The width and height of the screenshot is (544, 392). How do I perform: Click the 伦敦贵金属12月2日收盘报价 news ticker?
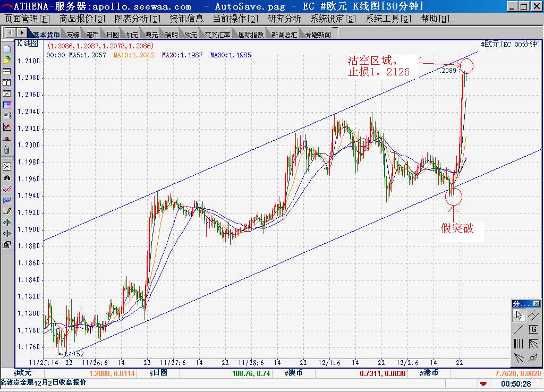43,382
